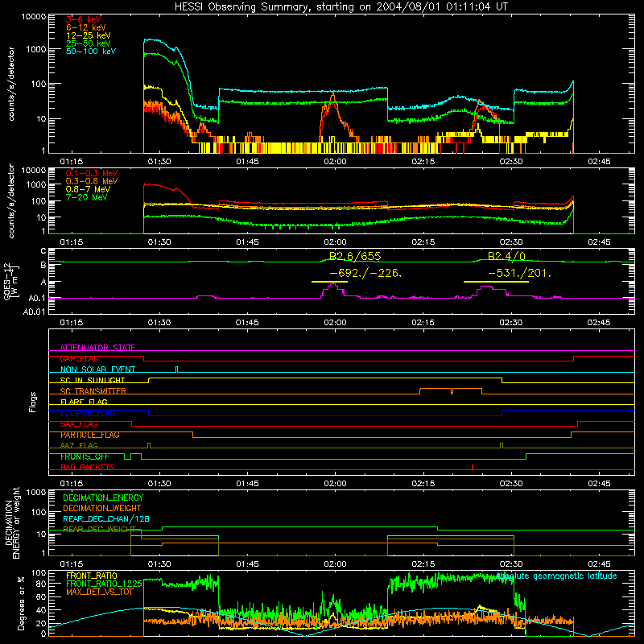Screen dimensions: 644x644
Task: Click the yellow interval bar under B2.4/0
Action: [496, 282]
